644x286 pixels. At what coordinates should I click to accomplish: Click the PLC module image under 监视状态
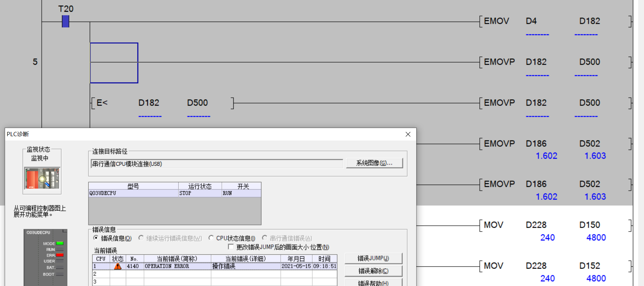pyautogui.click(x=42, y=178)
